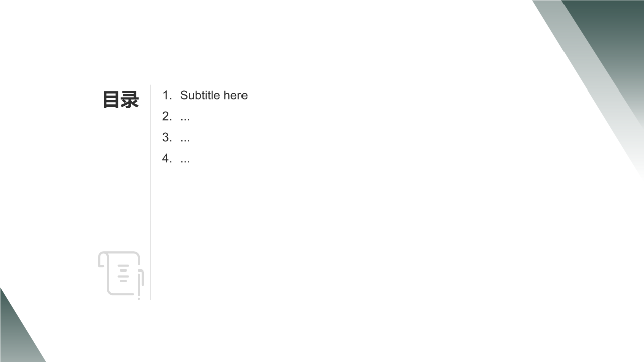The image size is (644, 362).
Task: Select the list number '2.'
Action: coord(167,116)
